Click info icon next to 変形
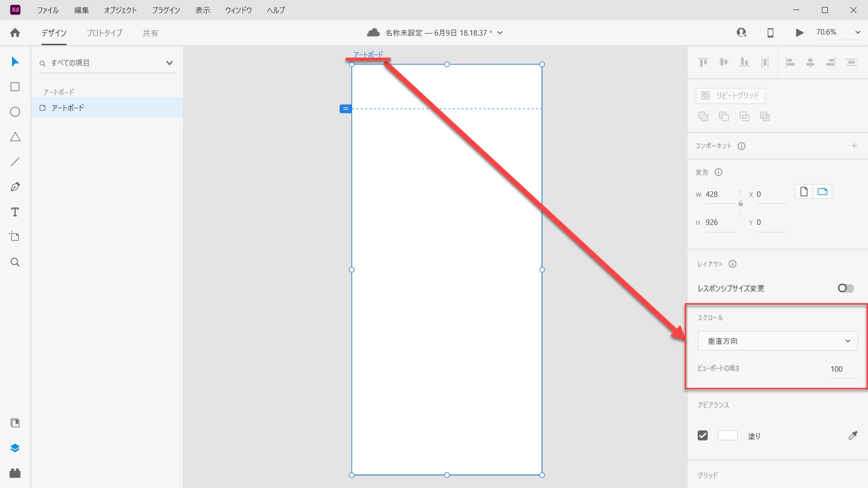Image resolution: width=868 pixels, height=488 pixels. pyautogui.click(x=718, y=172)
